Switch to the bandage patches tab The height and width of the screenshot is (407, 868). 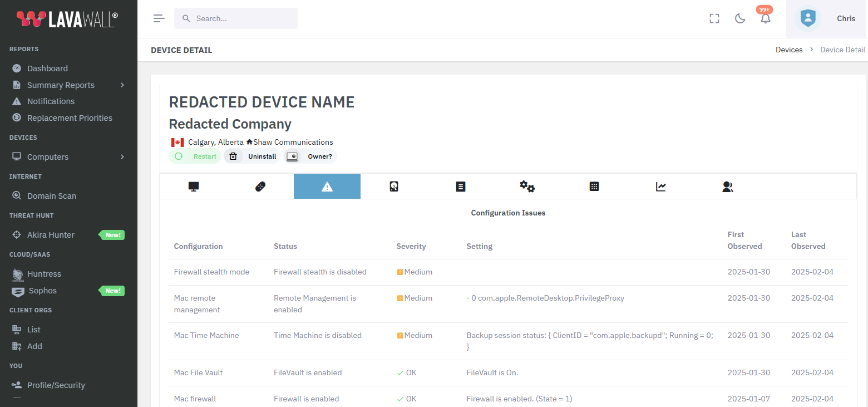coord(260,187)
